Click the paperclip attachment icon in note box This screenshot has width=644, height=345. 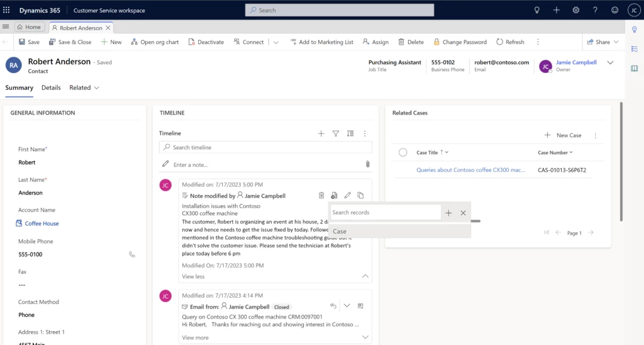367,164
